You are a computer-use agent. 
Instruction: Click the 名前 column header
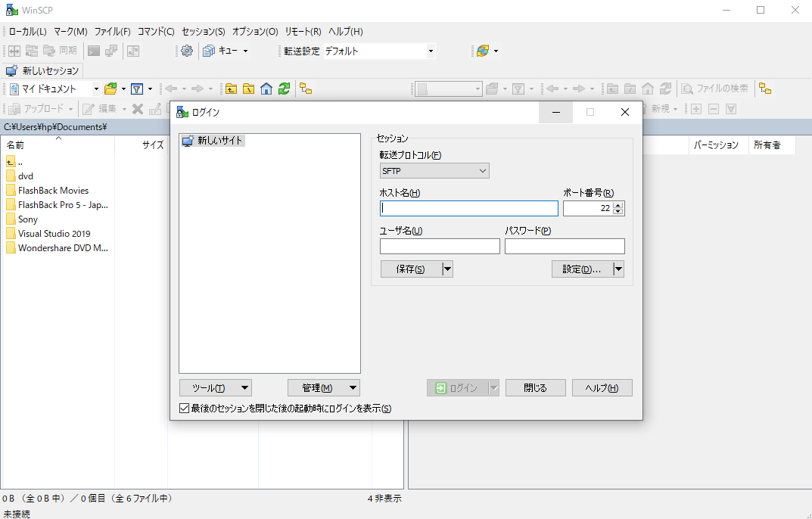coord(57,145)
